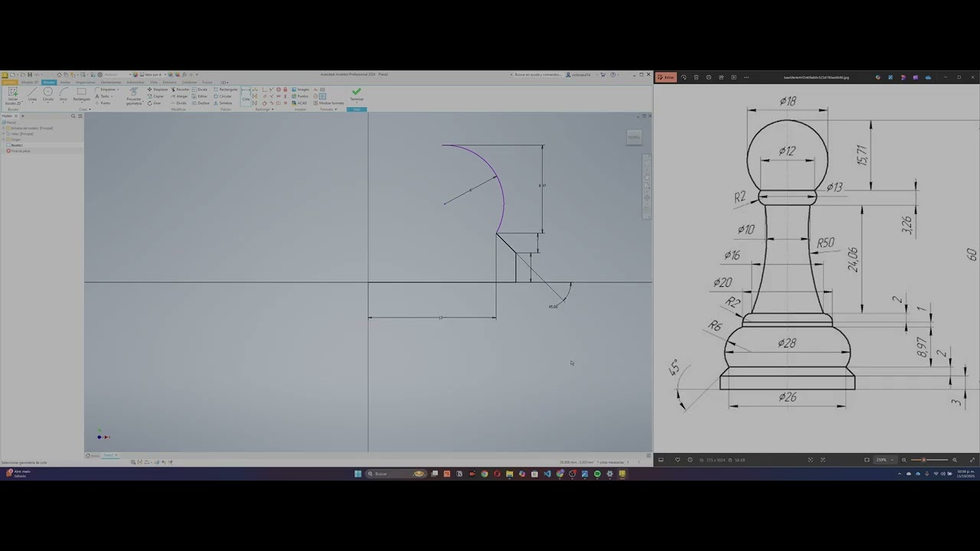Select the Recortar trim tool
Screen dimensions: 980x551
coord(180,90)
